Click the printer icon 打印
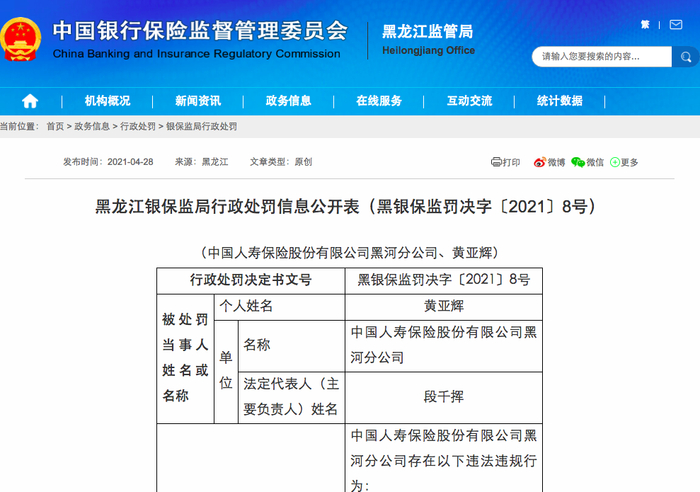This screenshot has height=492, width=700. [x=505, y=162]
